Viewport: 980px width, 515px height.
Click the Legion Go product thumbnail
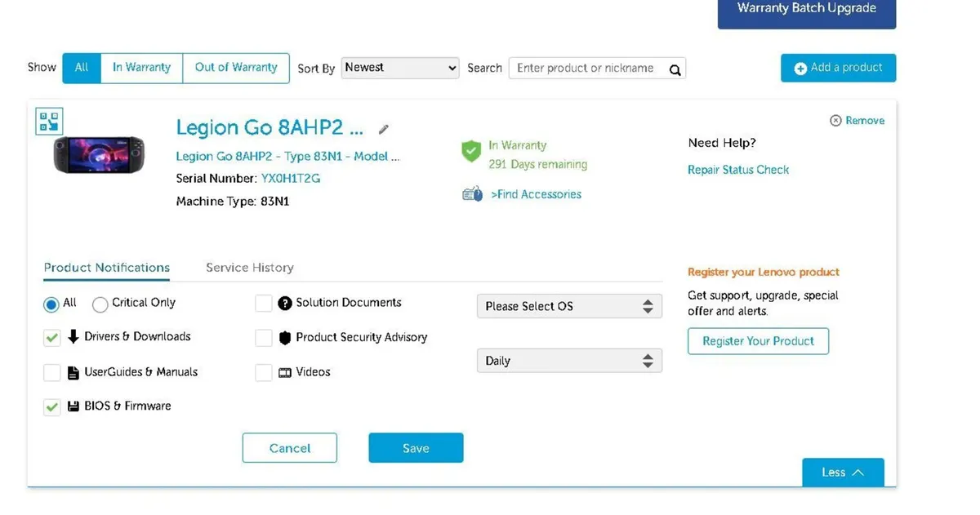[99, 155]
